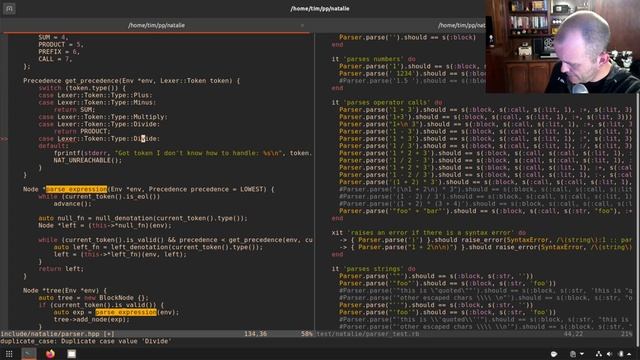The height and width of the screenshot is (360, 640).
Task: Close the first /home/tim/pp/natalie terminal tab
Action: click(x=302, y=25)
